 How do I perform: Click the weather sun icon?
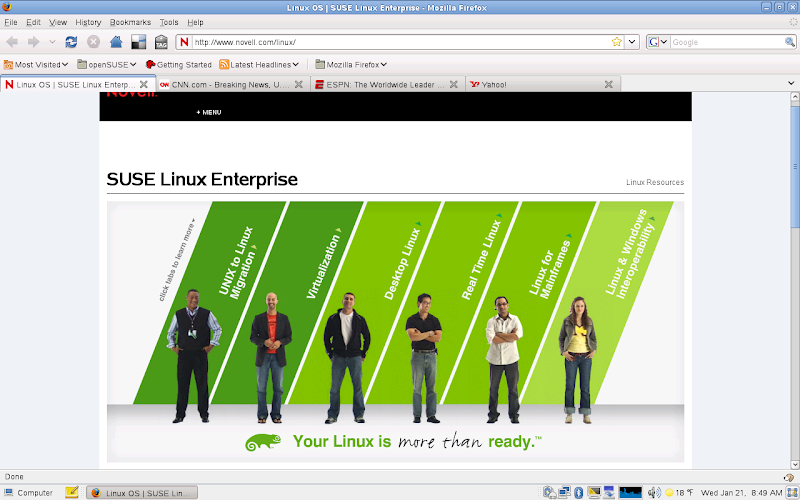(669, 493)
